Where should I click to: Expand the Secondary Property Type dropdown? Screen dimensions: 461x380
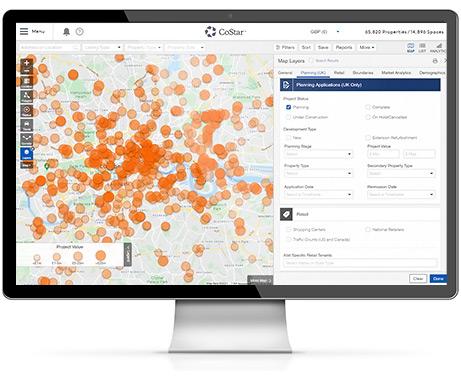coord(401,173)
